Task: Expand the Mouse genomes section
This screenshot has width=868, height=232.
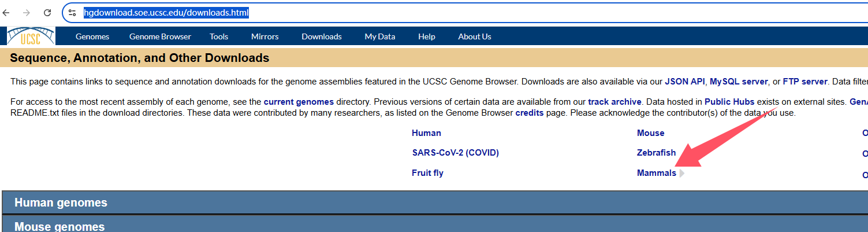Action: (59, 226)
